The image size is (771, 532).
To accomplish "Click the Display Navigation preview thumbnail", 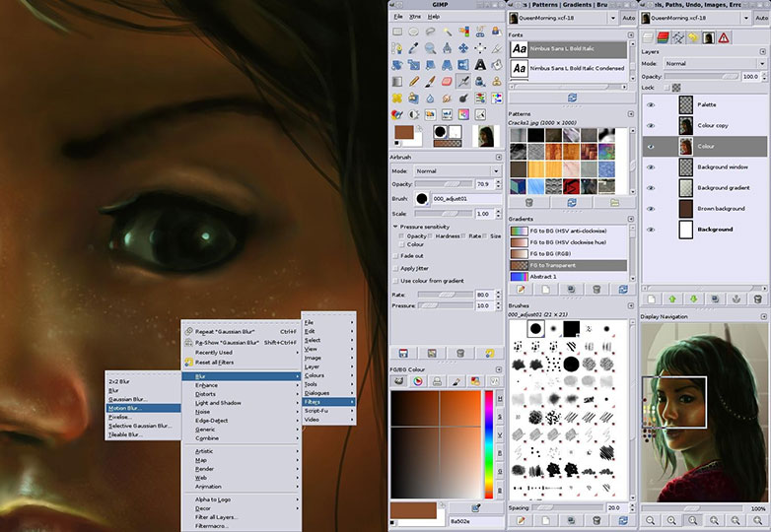I will coord(704,412).
